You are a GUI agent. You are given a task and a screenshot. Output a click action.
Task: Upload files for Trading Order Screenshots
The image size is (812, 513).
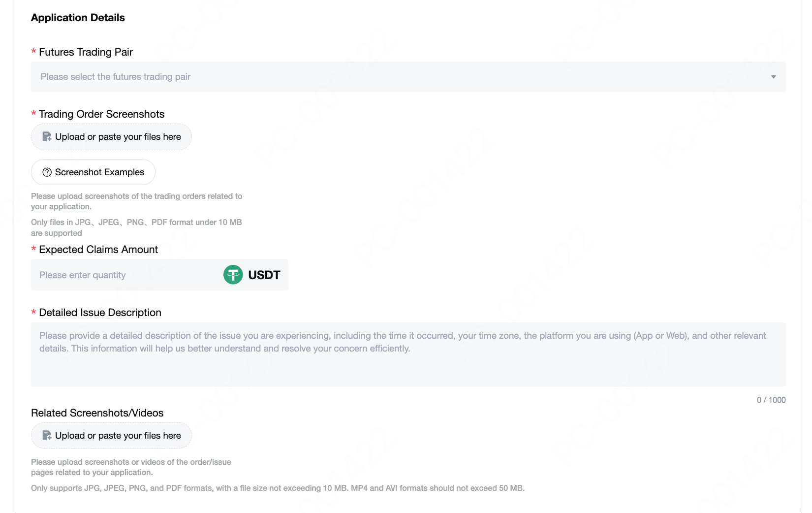111,137
